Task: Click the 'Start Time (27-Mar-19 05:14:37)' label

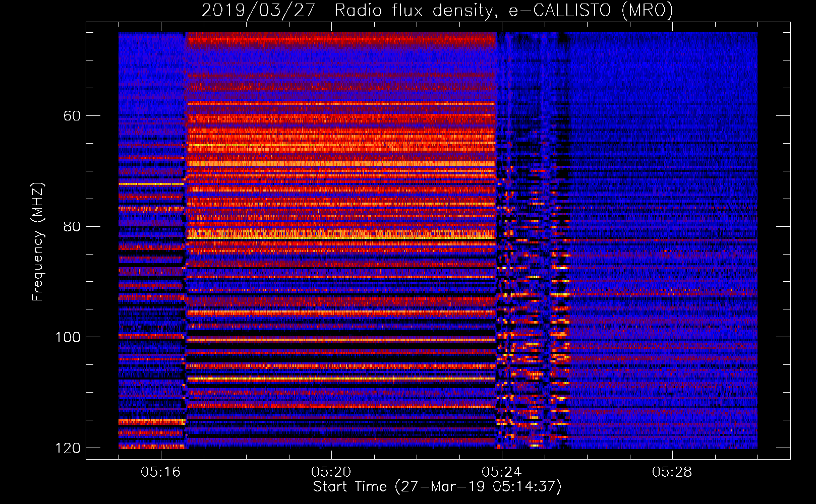Action: (437, 487)
